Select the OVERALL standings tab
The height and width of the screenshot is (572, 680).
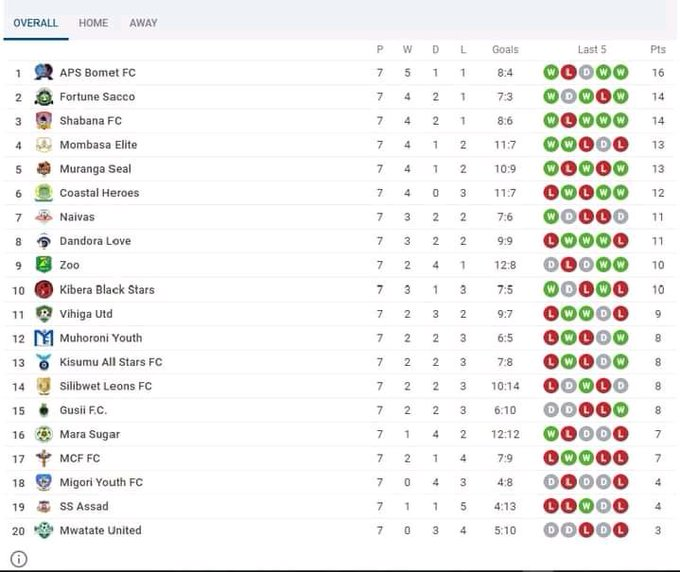coord(36,23)
